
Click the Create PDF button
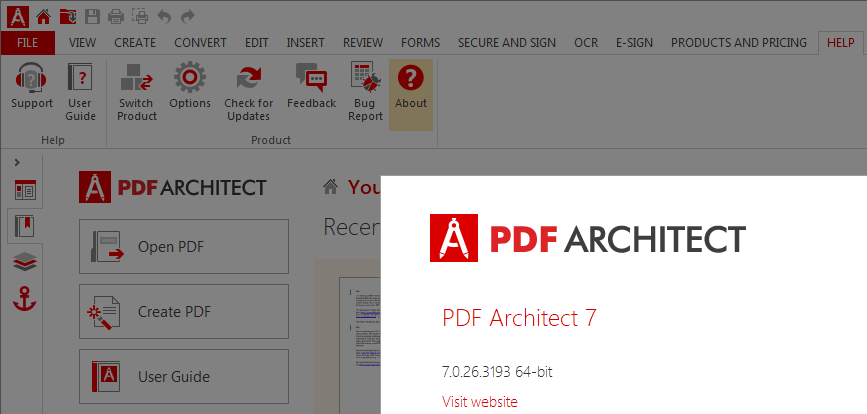(x=184, y=311)
